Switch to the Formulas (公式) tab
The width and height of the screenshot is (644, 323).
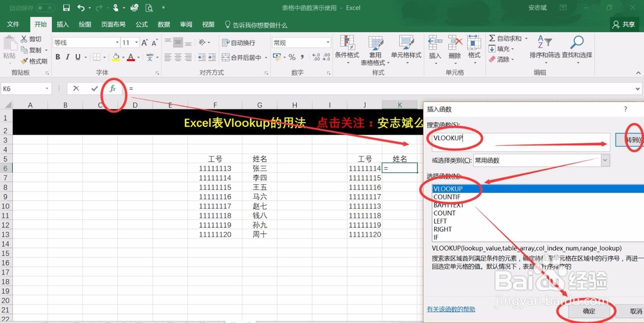tap(142, 24)
